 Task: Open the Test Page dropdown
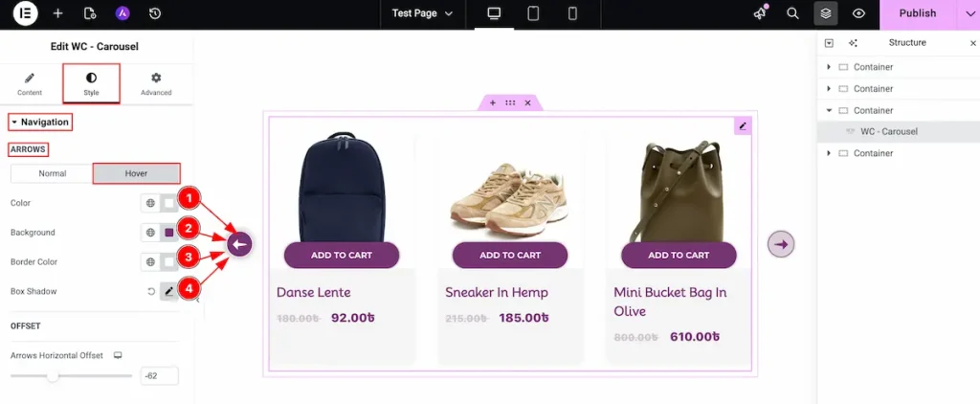click(422, 13)
